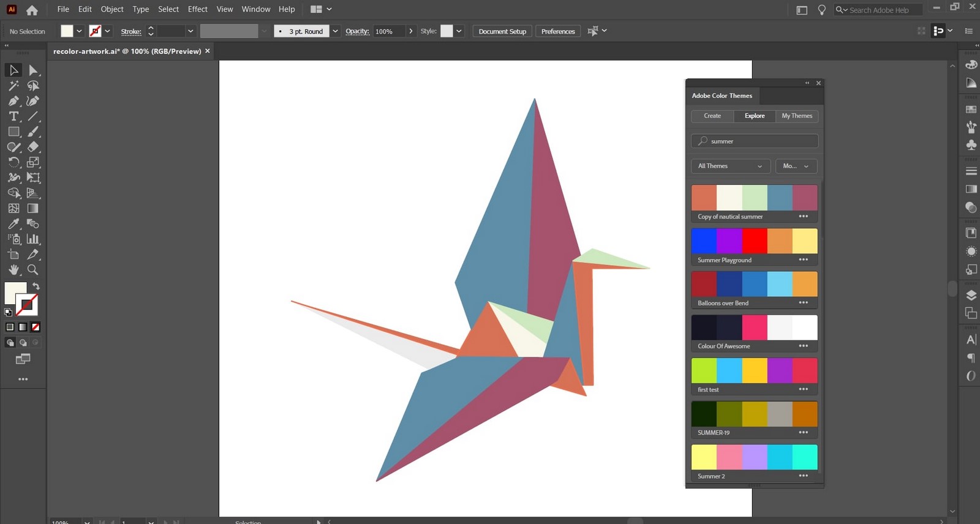Select the Mesh tool
Viewport: 980px width, 524px height.
(x=13, y=208)
